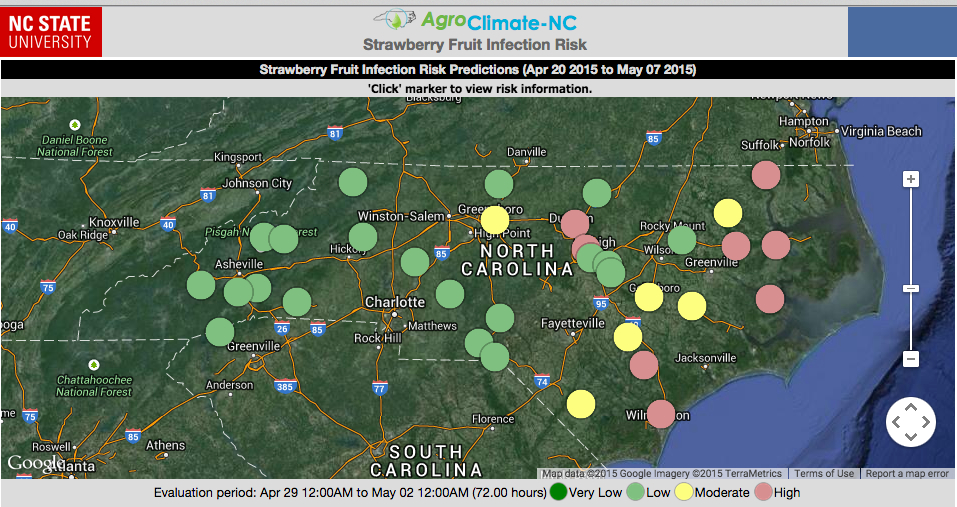This screenshot has height=507, width=957.
Task: Click the Report a map error link
Action: coord(907,473)
